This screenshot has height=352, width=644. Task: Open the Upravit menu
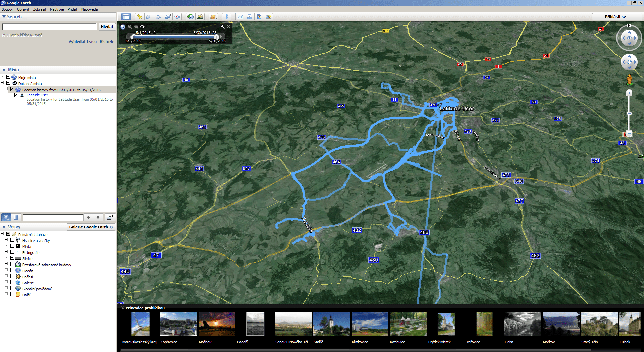(x=23, y=9)
